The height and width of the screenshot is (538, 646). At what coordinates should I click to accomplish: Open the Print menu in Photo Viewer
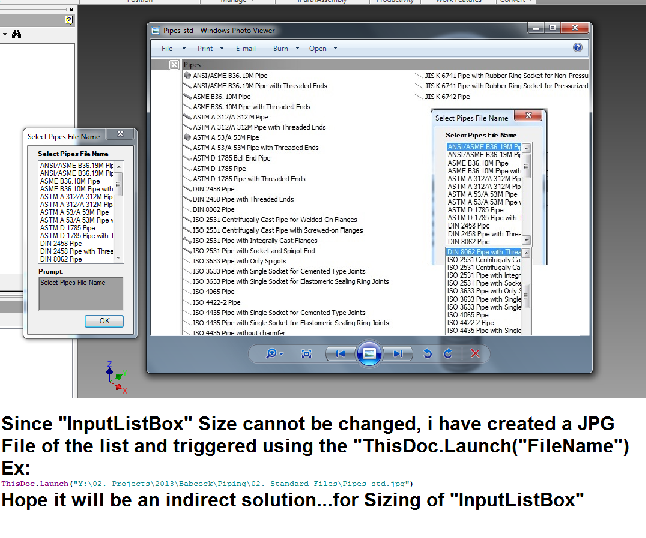(x=205, y=49)
